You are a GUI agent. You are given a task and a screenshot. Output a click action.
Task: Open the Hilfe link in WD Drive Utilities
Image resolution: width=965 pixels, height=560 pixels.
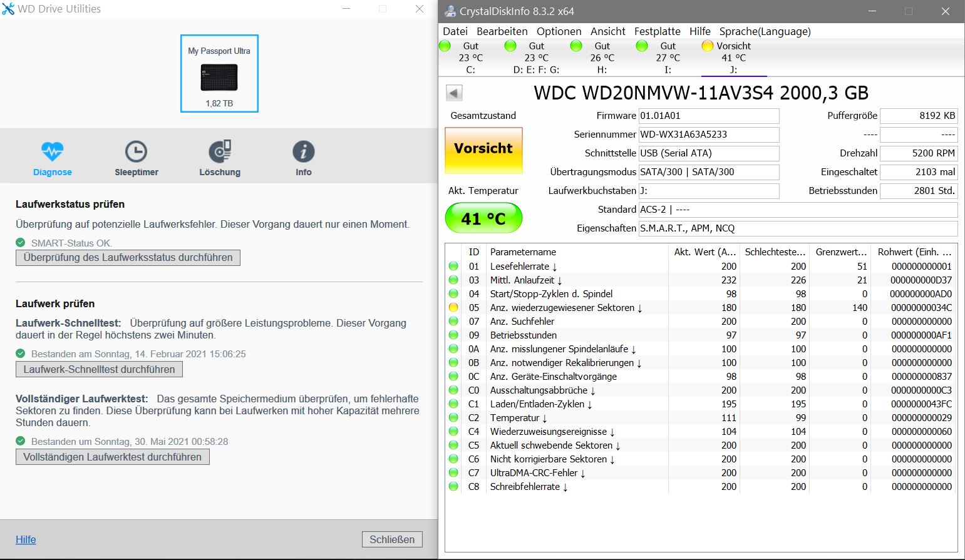click(x=26, y=539)
